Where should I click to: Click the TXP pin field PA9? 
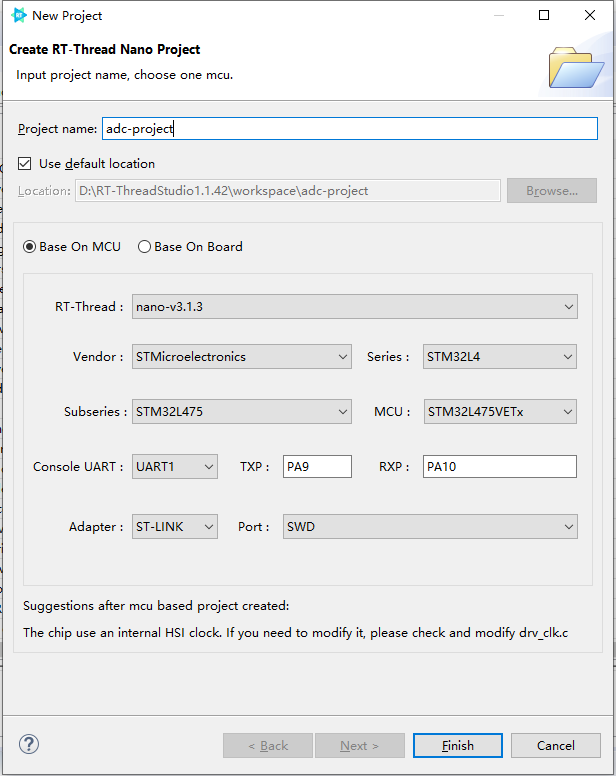317,467
